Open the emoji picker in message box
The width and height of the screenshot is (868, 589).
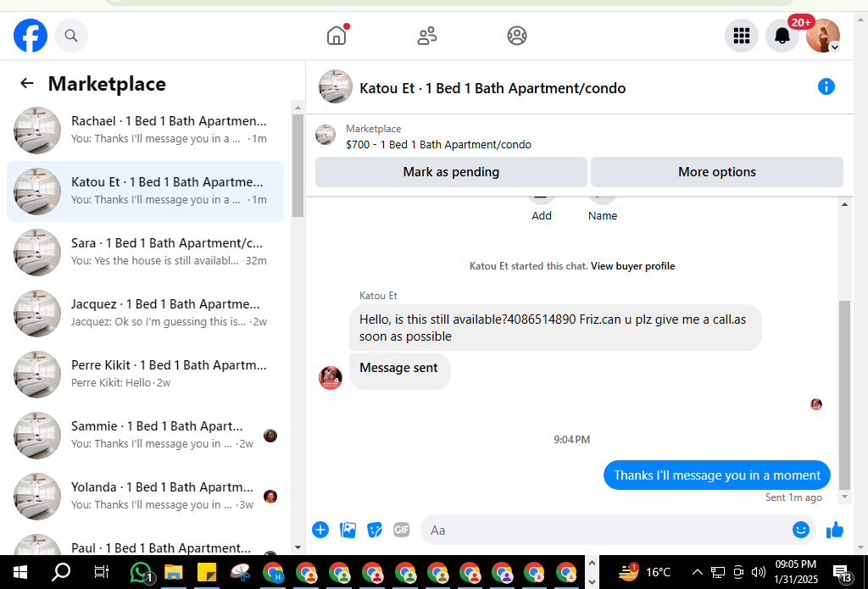(800, 530)
